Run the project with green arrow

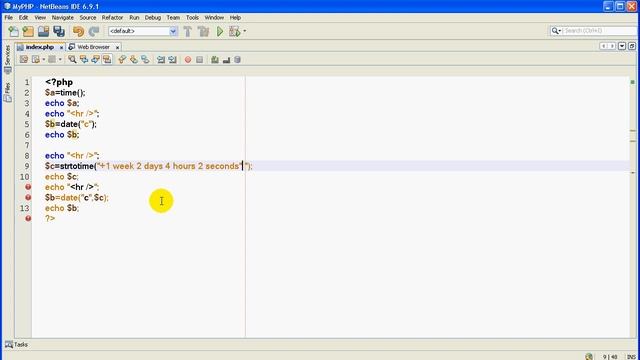coord(220,31)
